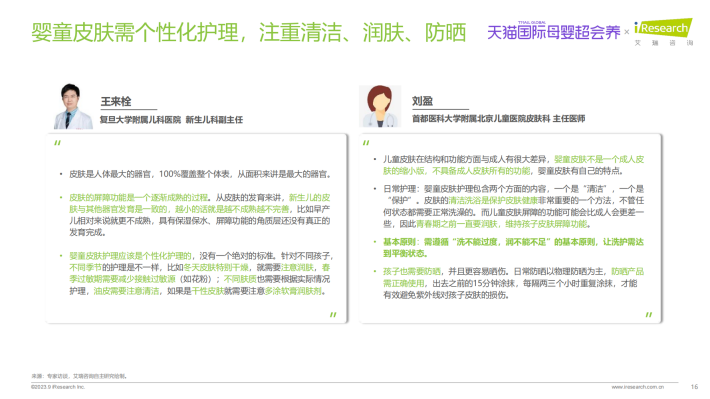Click the ©2023.9 iResearch Inc. copyright text
The image size is (710, 399).
pyautogui.click(x=58, y=387)
